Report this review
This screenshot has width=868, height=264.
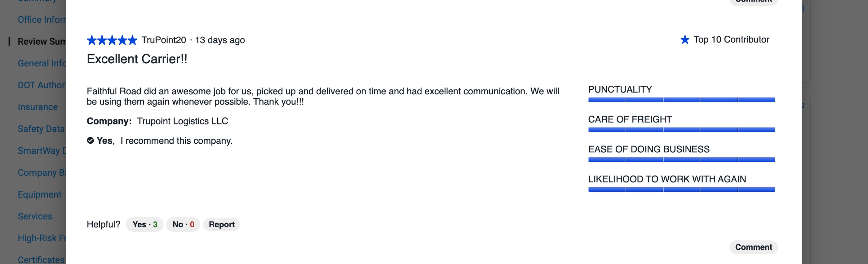click(x=221, y=225)
